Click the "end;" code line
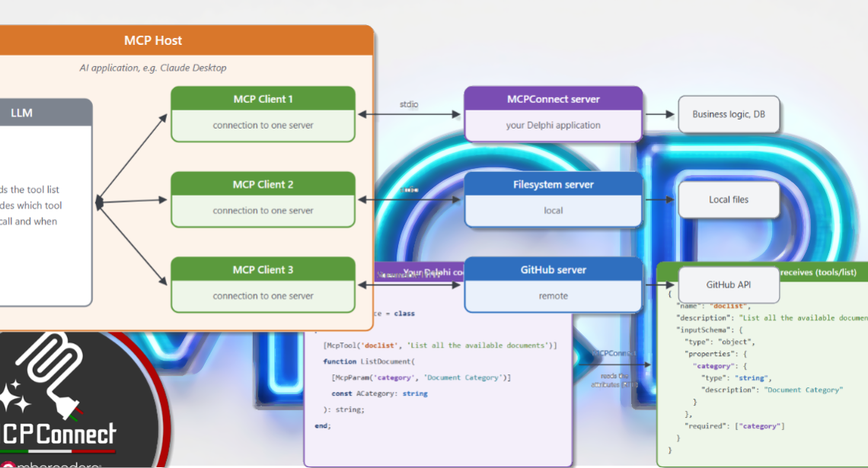 click(x=323, y=425)
